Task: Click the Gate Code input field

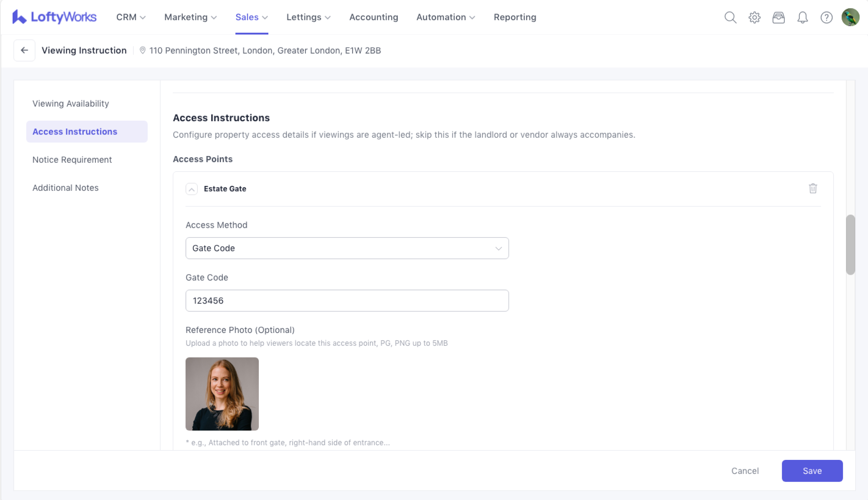Action: point(347,301)
